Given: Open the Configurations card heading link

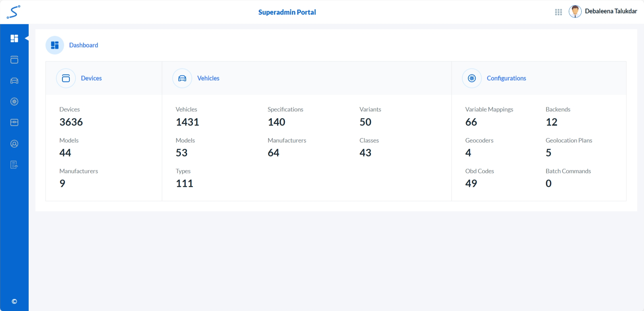Looking at the screenshot, I should [x=506, y=78].
